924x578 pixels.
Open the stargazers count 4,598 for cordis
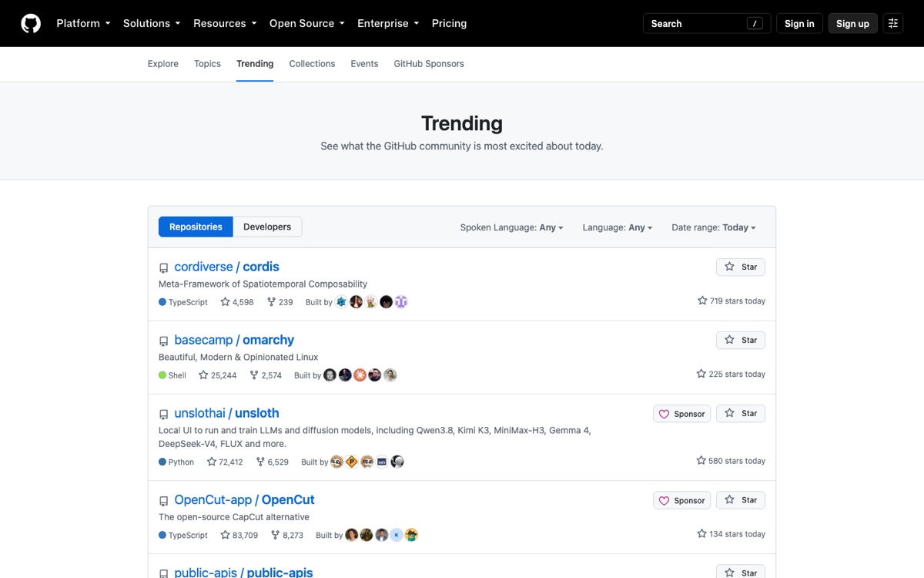coord(237,302)
